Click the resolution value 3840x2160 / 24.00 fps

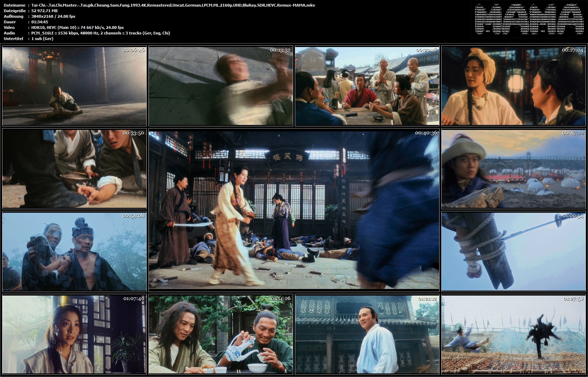(x=53, y=16)
